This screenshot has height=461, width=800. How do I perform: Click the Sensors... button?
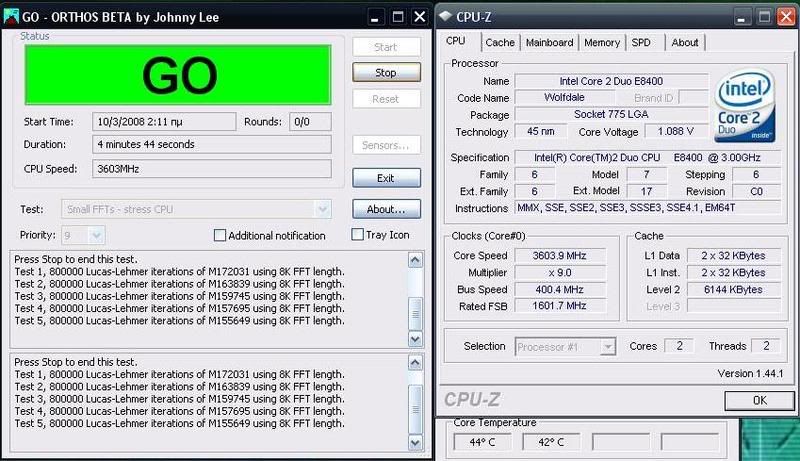(x=386, y=145)
